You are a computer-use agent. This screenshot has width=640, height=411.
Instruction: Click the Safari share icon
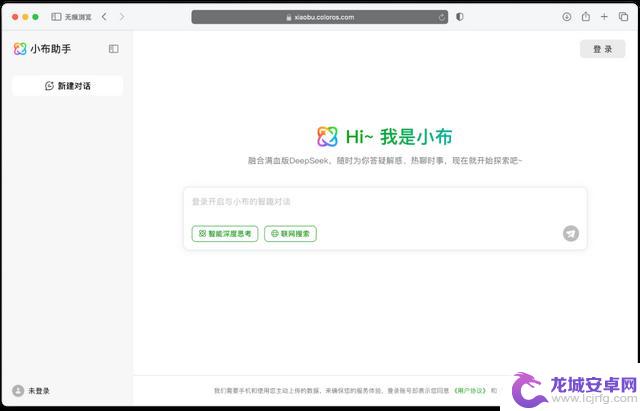click(586, 16)
